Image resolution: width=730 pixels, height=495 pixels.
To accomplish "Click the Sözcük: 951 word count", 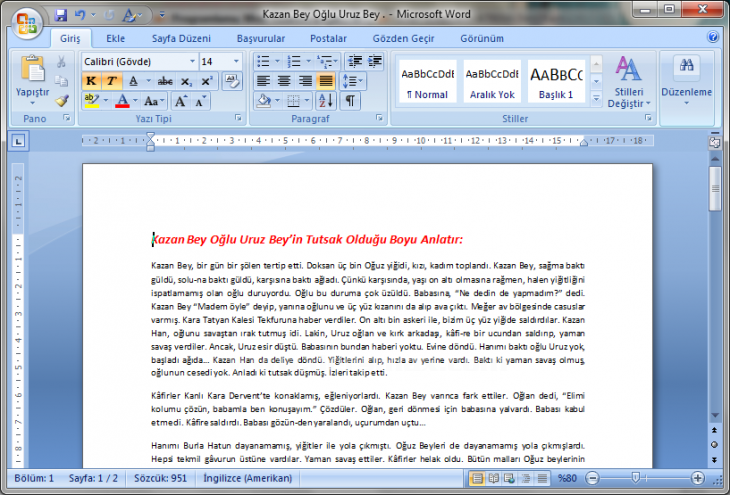I will point(160,478).
